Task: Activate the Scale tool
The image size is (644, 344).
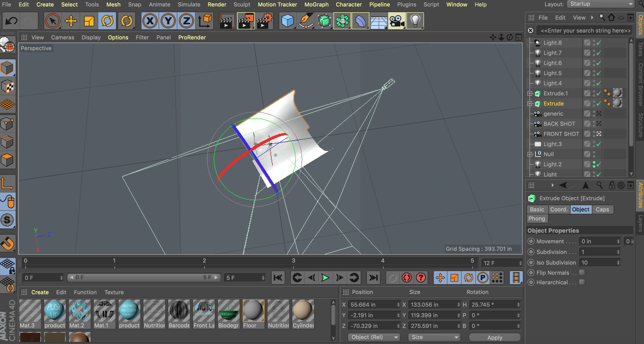Action: pos(89,21)
